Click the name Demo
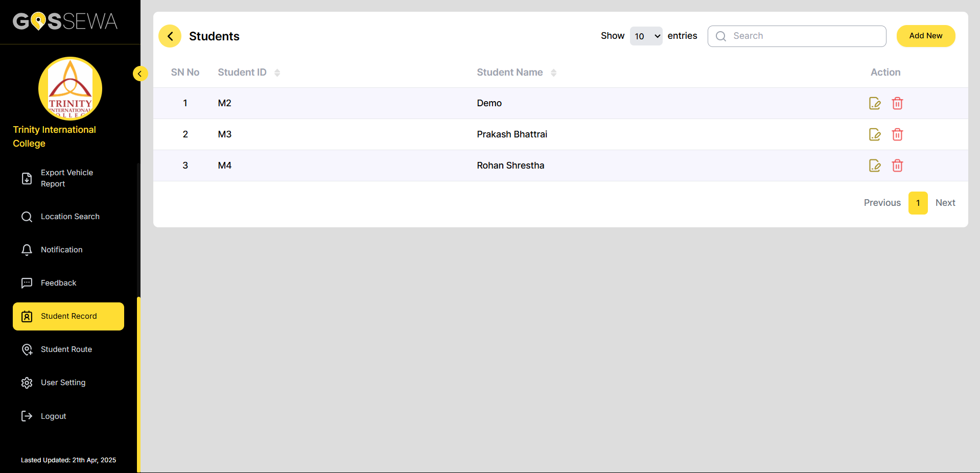 pos(489,103)
